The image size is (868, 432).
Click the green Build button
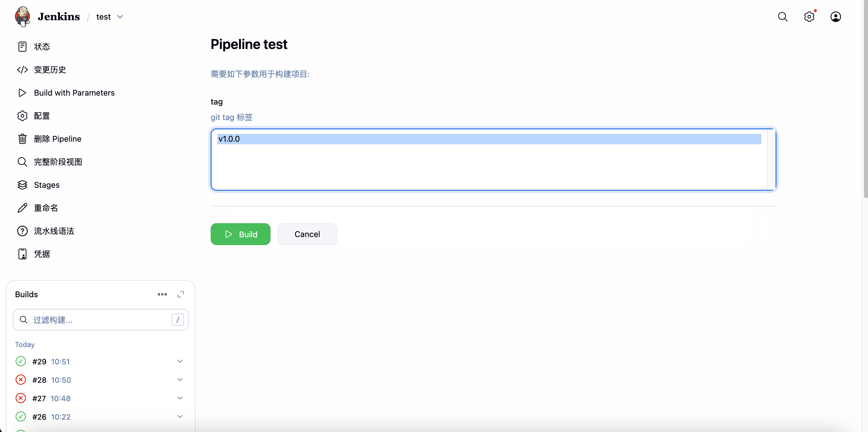pos(240,234)
